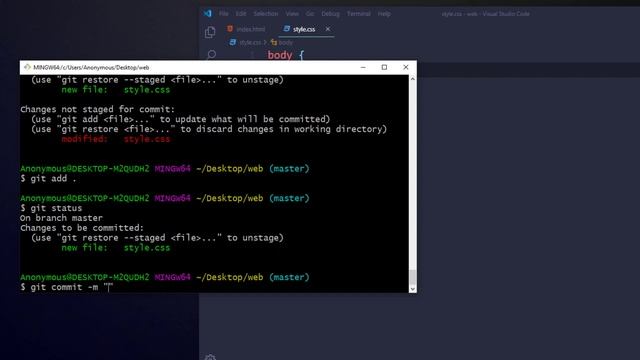Click the terminal scrollbar thumb
640x360 pixels.
[413, 277]
